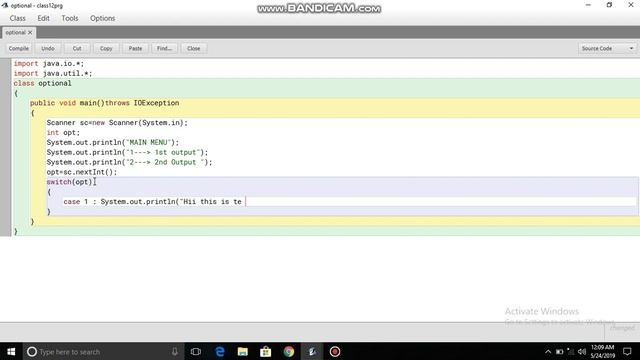The image size is (640, 360).
Task: Click the Cortana search circle icon
Action: coord(32,351)
